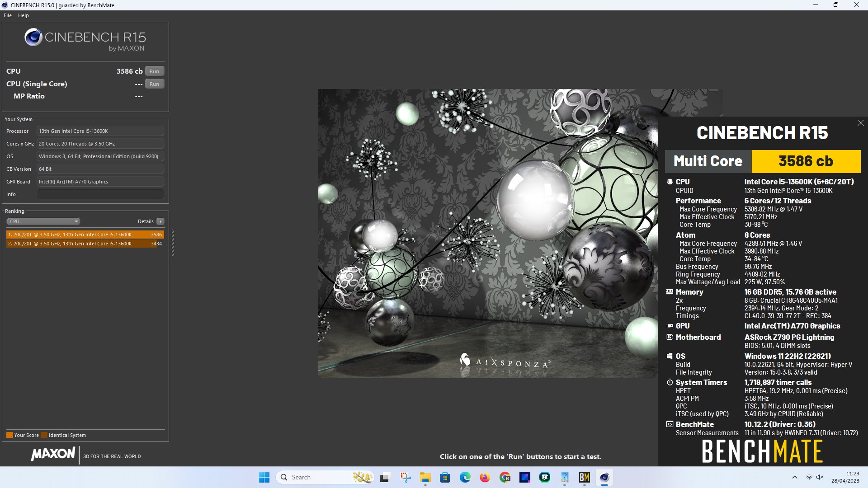Select ranking entry 1 scoring 3586
This screenshot has height=488, width=868.
point(85,235)
